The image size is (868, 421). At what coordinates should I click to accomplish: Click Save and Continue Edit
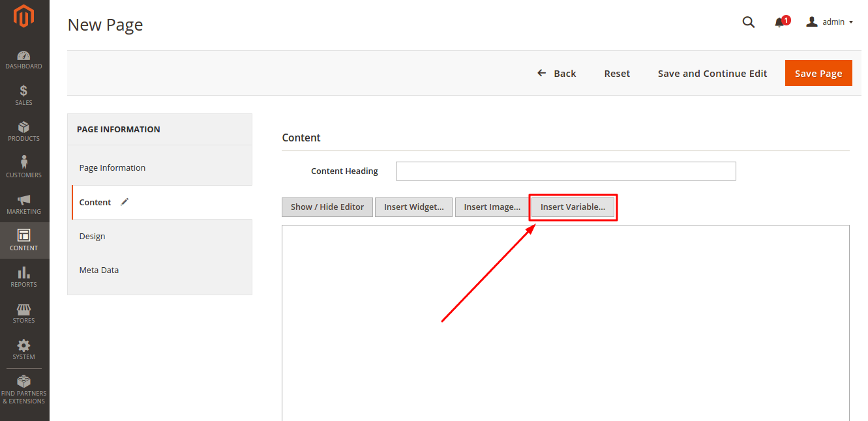click(x=712, y=74)
